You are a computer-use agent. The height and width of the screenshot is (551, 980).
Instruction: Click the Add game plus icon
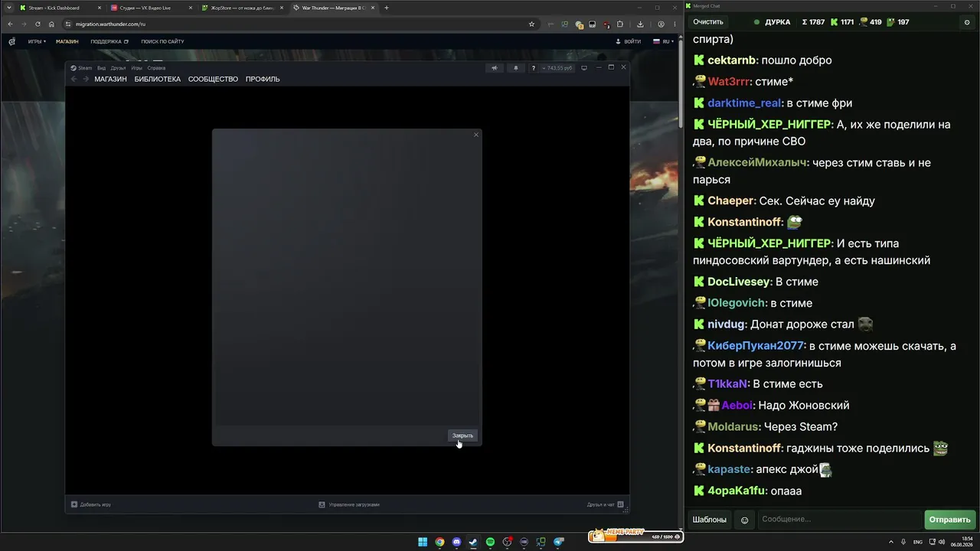[x=74, y=504]
